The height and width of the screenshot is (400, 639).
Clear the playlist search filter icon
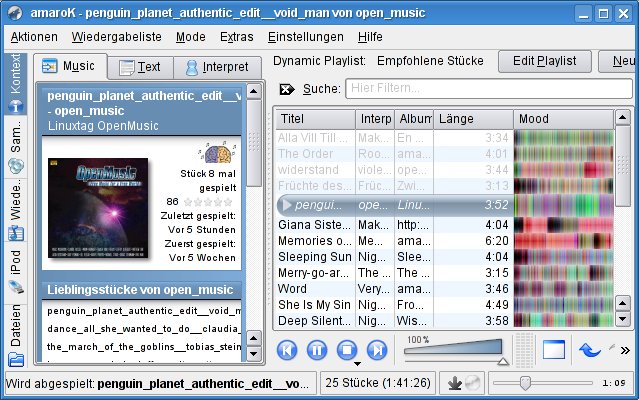pos(287,89)
